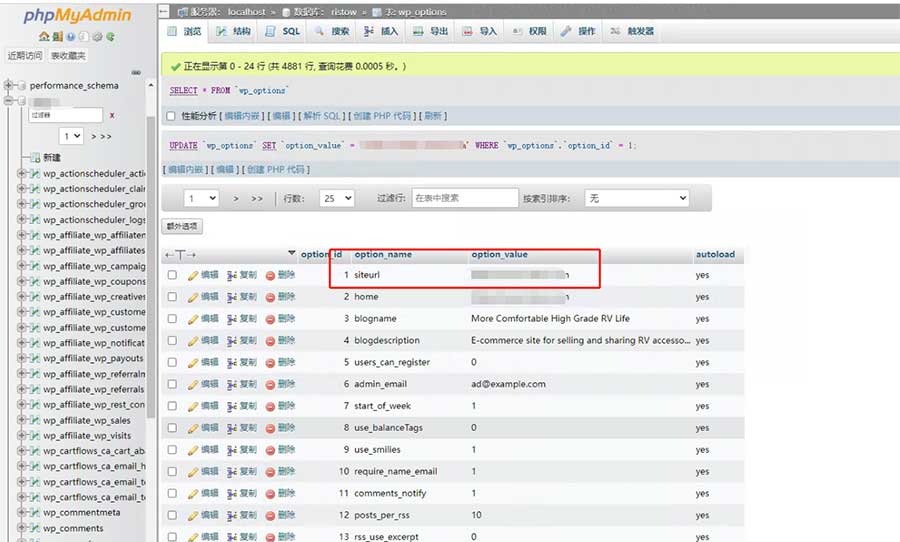Click the 在表中搜索 filter rows input
The width and height of the screenshot is (900, 542).
click(465, 198)
